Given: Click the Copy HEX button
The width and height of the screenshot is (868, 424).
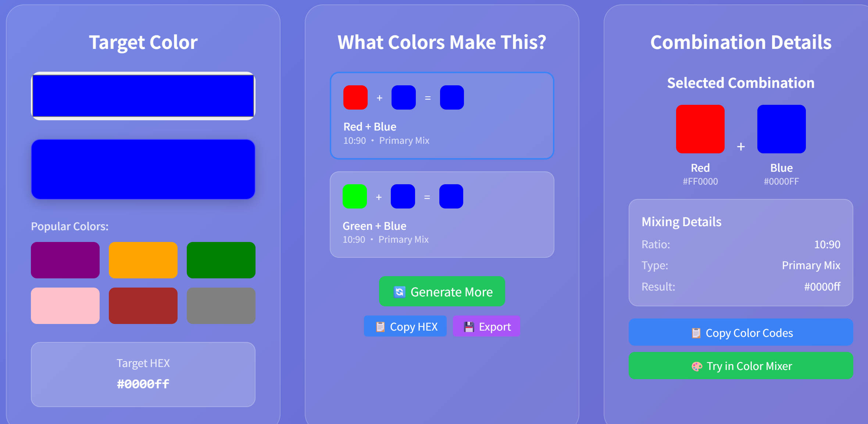Looking at the screenshot, I should point(405,326).
